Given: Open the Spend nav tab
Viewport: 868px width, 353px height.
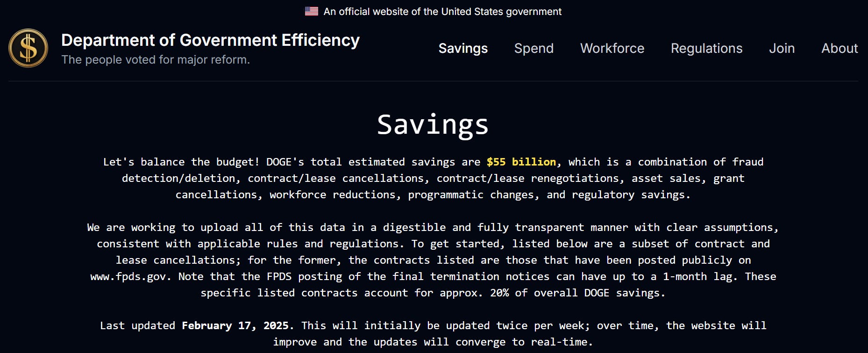Looking at the screenshot, I should [534, 48].
